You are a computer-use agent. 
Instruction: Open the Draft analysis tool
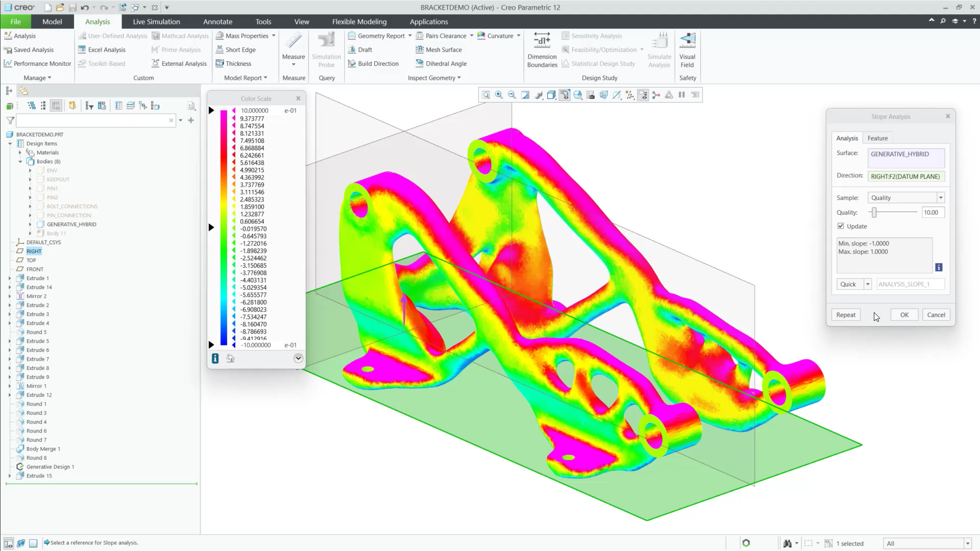point(360,49)
